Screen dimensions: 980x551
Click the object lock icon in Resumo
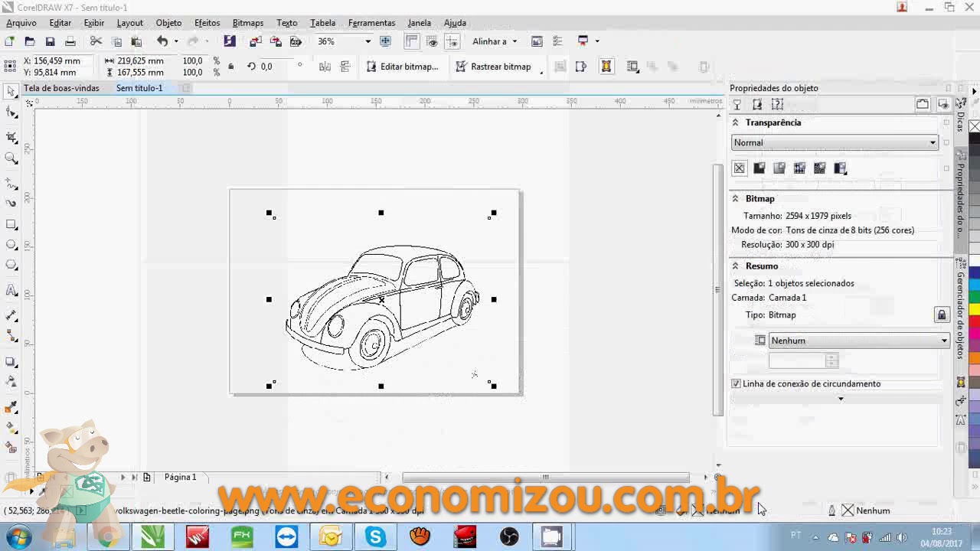click(x=942, y=315)
